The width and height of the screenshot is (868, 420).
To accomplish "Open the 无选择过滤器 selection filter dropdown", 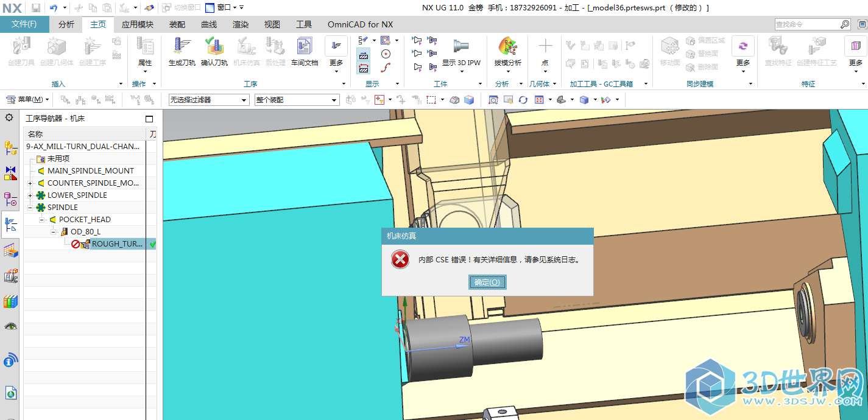I will [x=209, y=100].
